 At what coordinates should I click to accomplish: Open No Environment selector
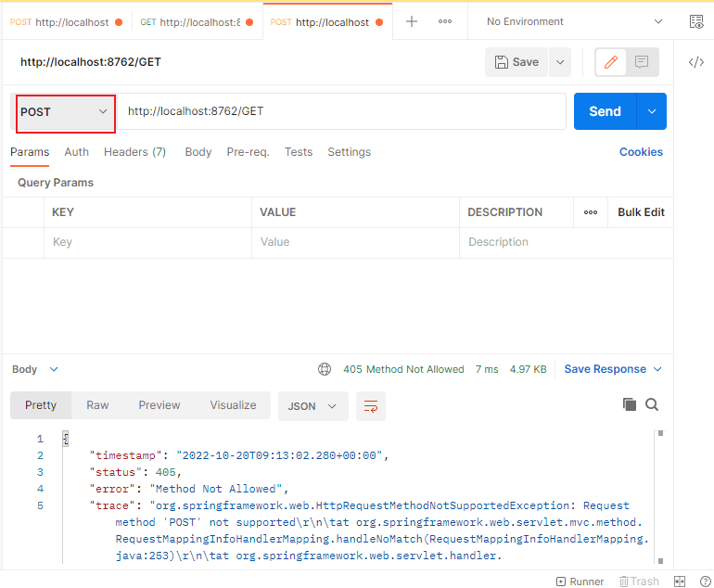[x=574, y=21]
